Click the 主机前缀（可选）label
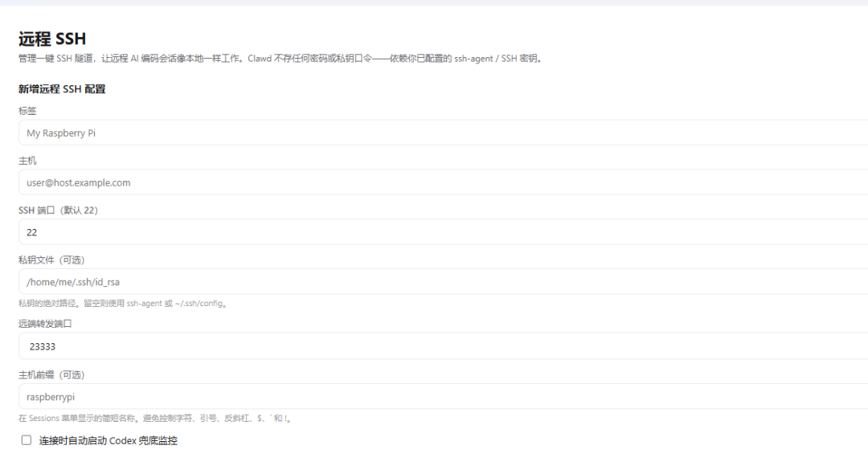This screenshot has height=470, width=868. [51, 374]
